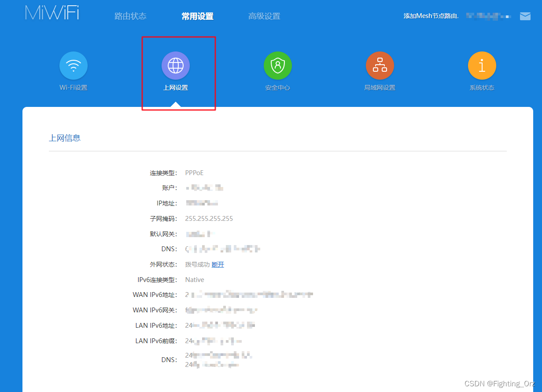Viewport: 542px width, 392px height.
Task: Click the 上网信息 section heading
Action: 65,138
